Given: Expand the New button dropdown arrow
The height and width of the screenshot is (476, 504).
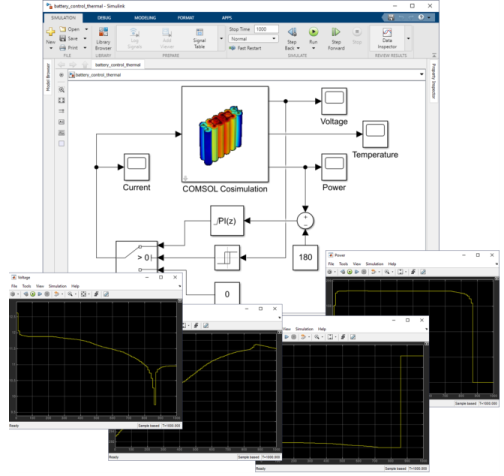Looking at the screenshot, I should 51,48.
